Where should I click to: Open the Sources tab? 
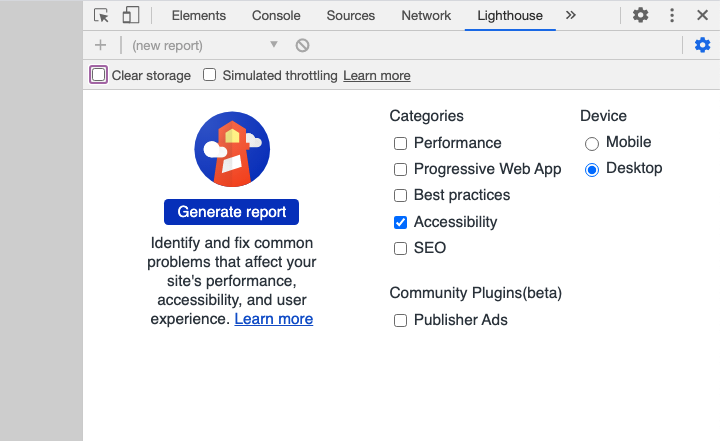point(351,16)
